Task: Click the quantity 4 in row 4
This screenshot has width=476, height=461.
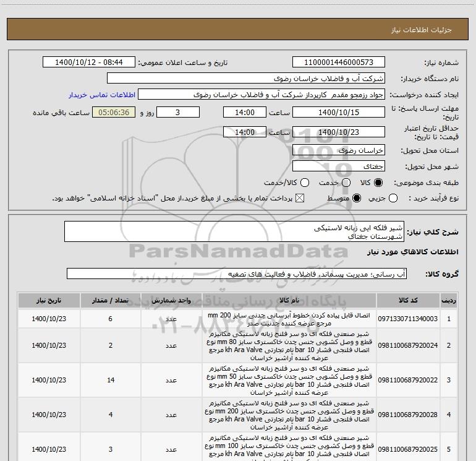Action: (111, 415)
